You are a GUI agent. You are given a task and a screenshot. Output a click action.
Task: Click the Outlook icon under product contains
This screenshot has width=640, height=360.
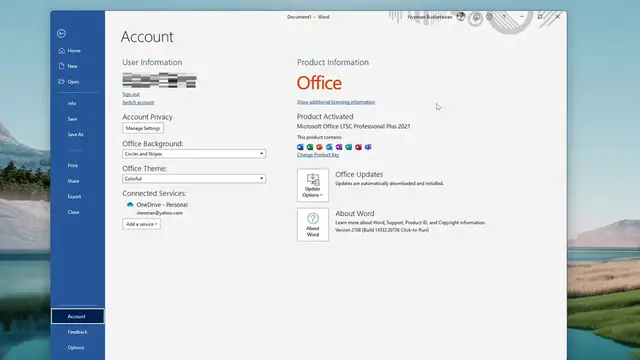(x=329, y=147)
